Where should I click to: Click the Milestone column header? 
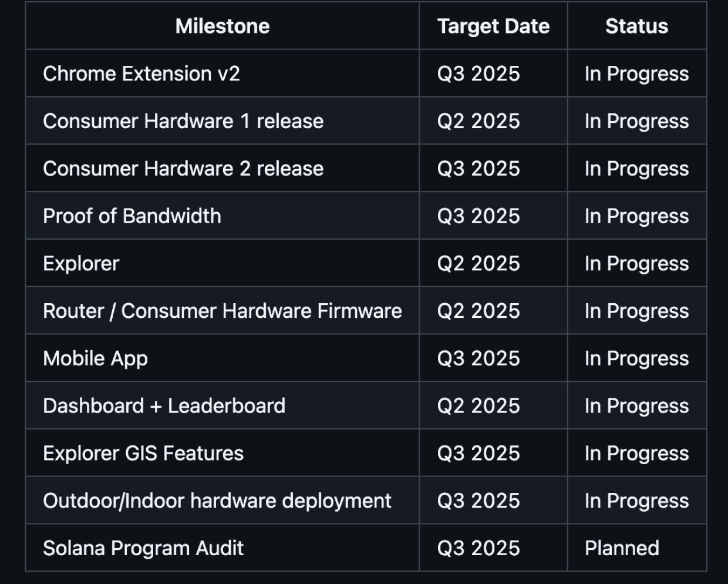222,26
